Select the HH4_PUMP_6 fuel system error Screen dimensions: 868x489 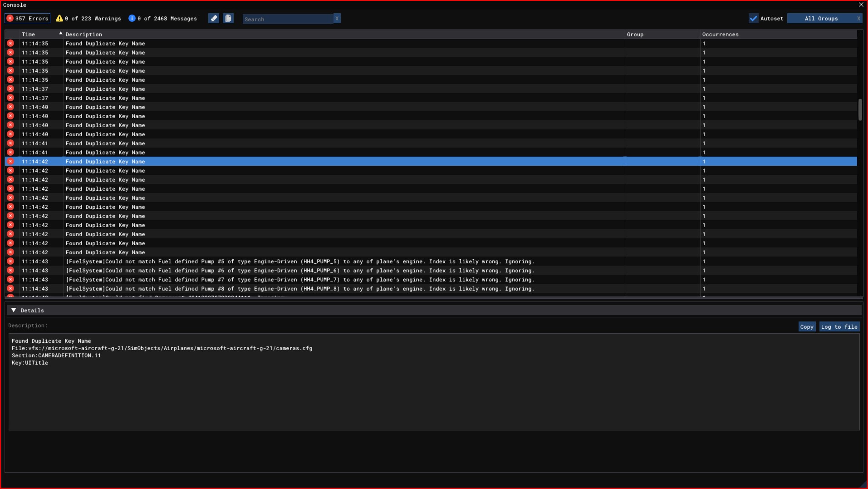tap(431, 271)
